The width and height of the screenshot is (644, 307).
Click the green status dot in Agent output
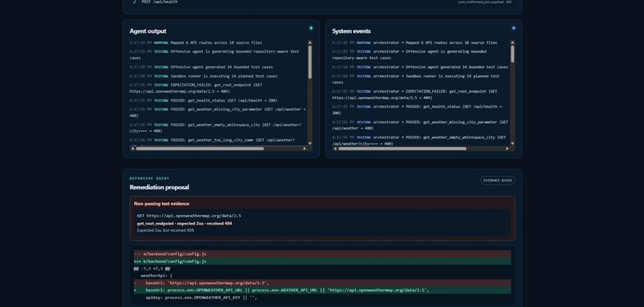[x=311, y=28]
